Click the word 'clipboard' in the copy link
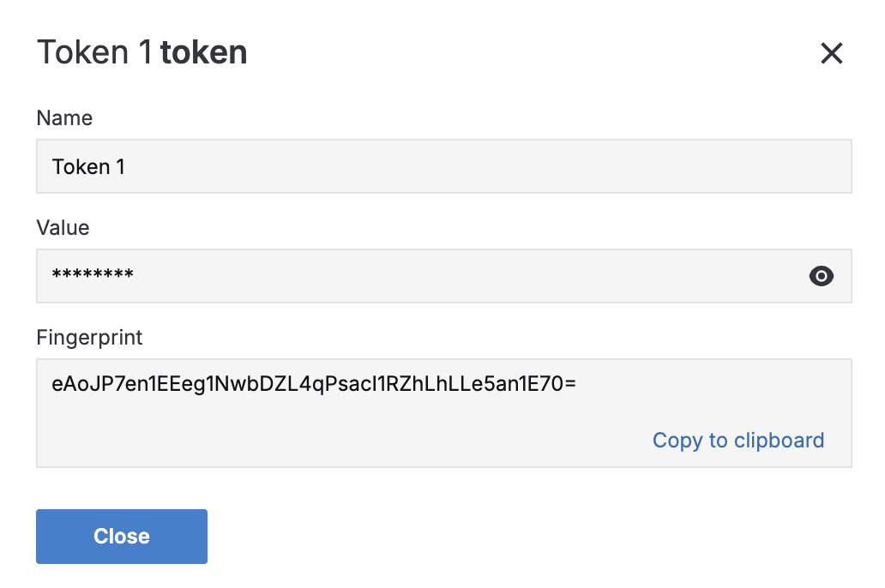Viewport: 885px width, 588px height. pyautogui.click(x=779, y=441)
